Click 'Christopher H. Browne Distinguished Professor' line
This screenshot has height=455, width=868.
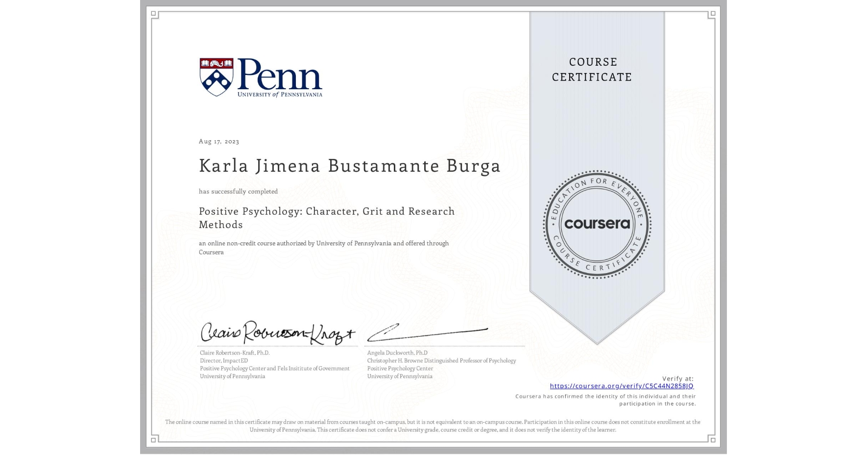[441, 360]
